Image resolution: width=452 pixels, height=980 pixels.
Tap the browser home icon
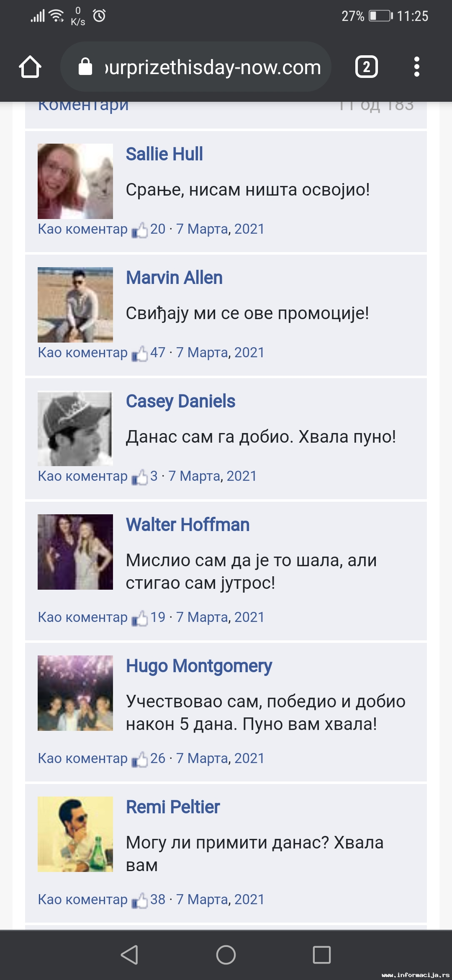(x=30, y=67)
